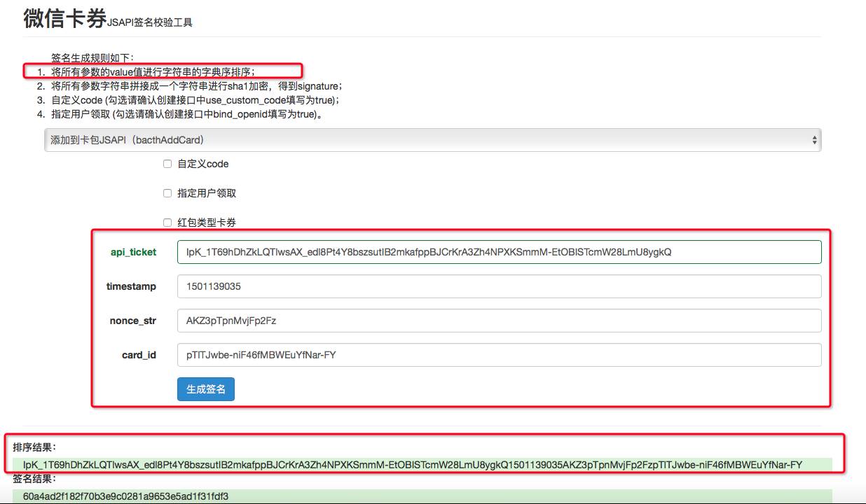The width and height of the screenshot is (866, 504).
Task: Click the 签名结果 label
Action: click(34, 479)
